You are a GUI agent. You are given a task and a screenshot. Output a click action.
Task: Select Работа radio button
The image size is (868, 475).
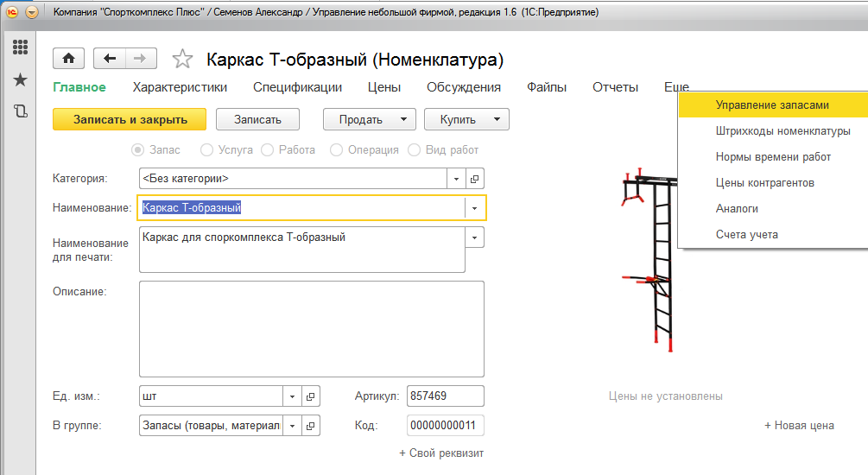[268, 150]
